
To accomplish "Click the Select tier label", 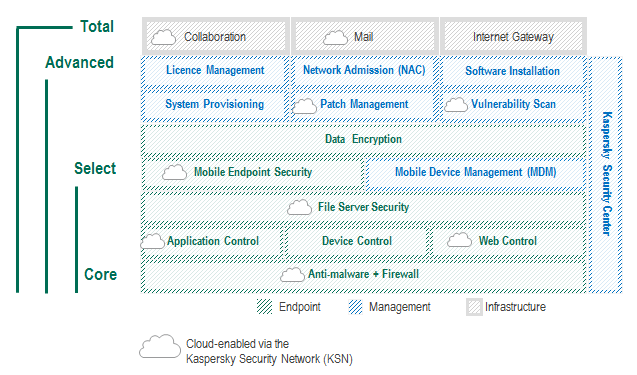I will pos(95,168).
